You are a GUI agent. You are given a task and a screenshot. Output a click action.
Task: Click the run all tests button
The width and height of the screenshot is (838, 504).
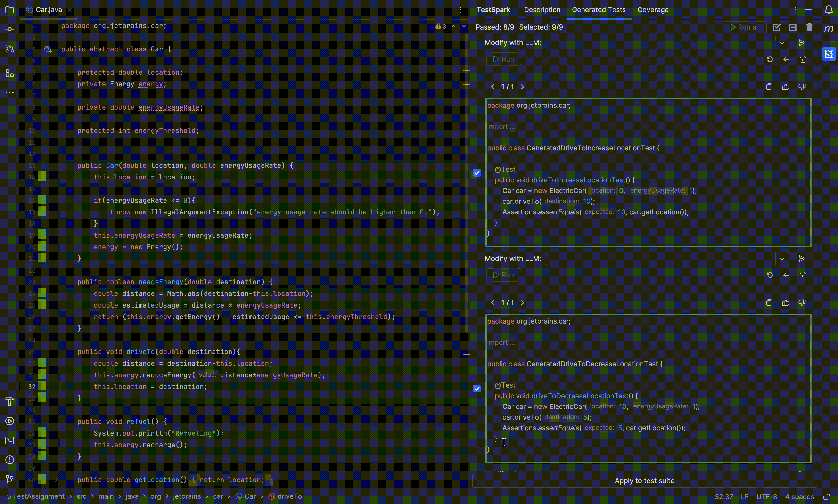coord(745,27)
